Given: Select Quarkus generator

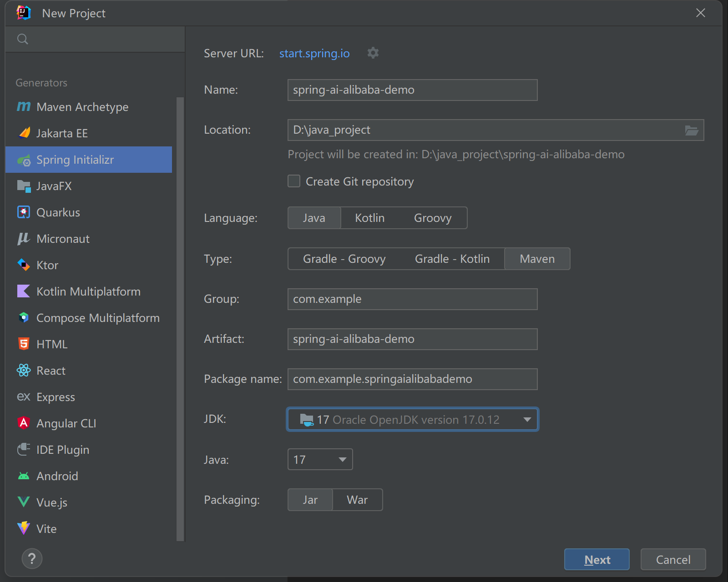Looking at the screenshot, I should coord(89,212).
